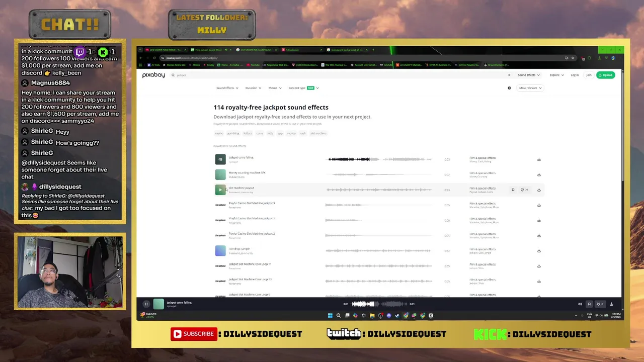This screenshot has width=644, height=362.
Task: Click the 'jackpot coins falling' title in player bar
Action: tap(179, 303)
